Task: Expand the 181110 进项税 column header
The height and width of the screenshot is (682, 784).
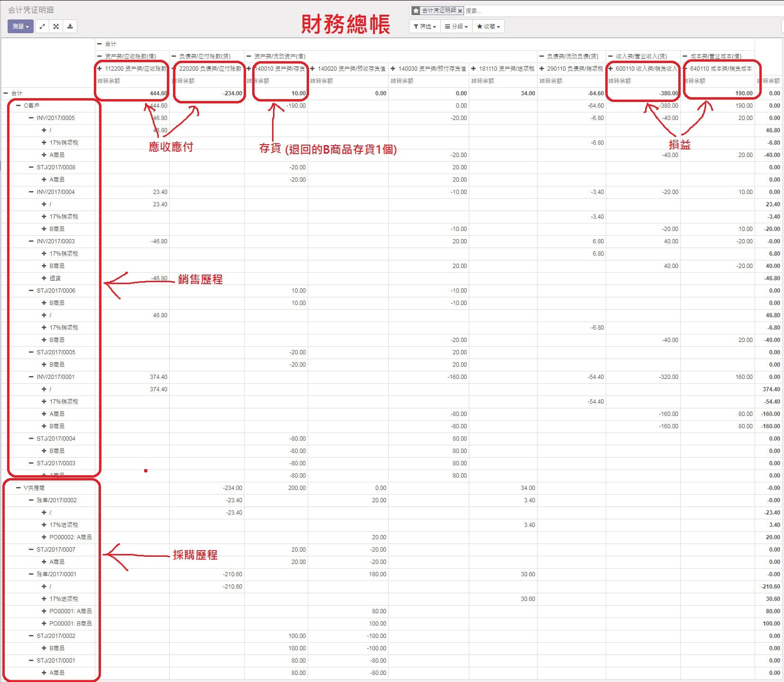Action: [x=502, y=69]
